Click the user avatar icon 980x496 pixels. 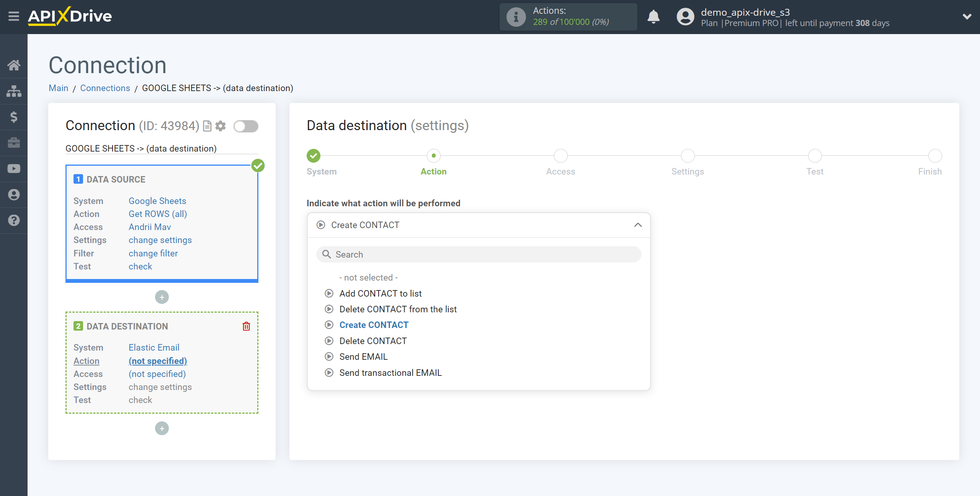coord(685,17)
